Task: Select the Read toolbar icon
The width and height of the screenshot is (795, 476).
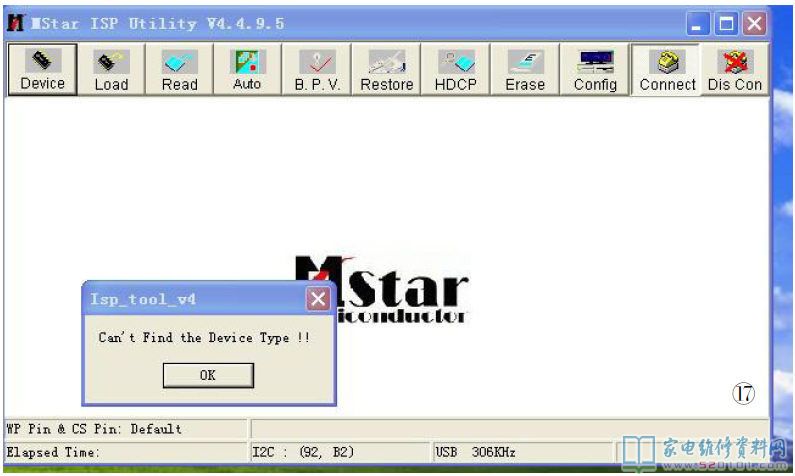Action: pos(179,71)
